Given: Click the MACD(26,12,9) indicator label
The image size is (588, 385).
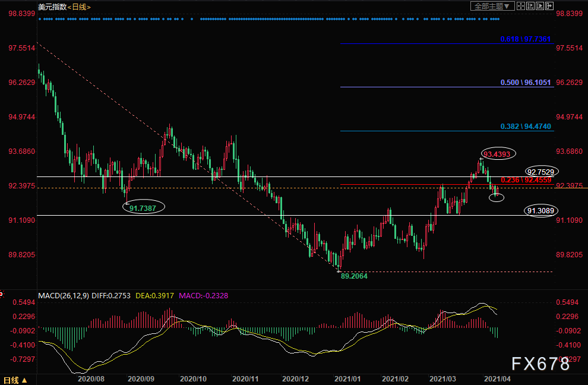Looking at the screenshot, I should tap(64, 295).
